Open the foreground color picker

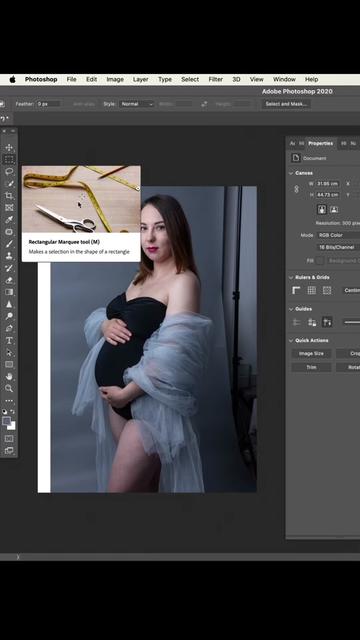click(x=6, y=421)
